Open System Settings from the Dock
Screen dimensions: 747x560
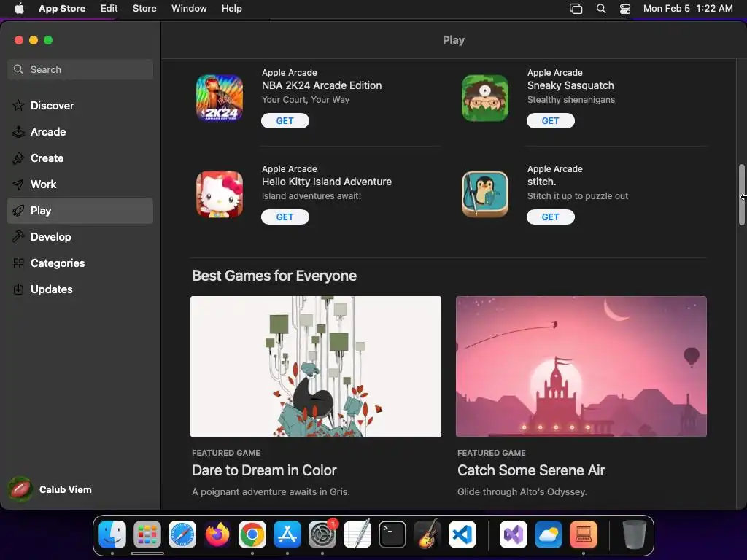pos(322,534)
